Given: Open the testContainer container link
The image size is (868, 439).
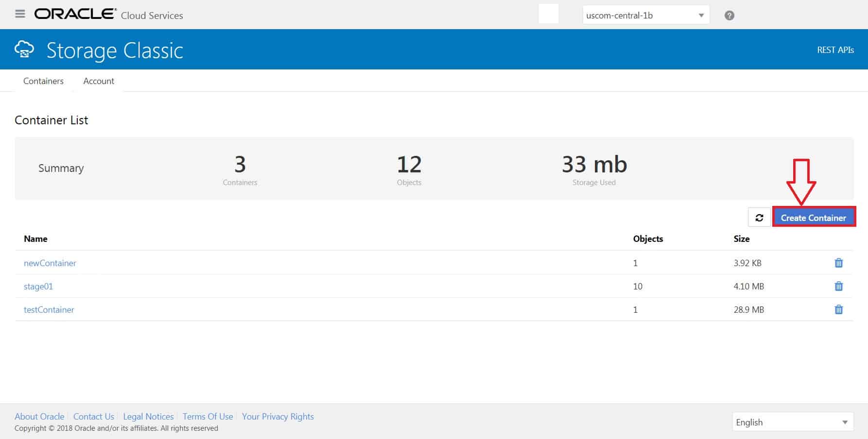Looking at the screenshot, I should (x=49, y=309).
